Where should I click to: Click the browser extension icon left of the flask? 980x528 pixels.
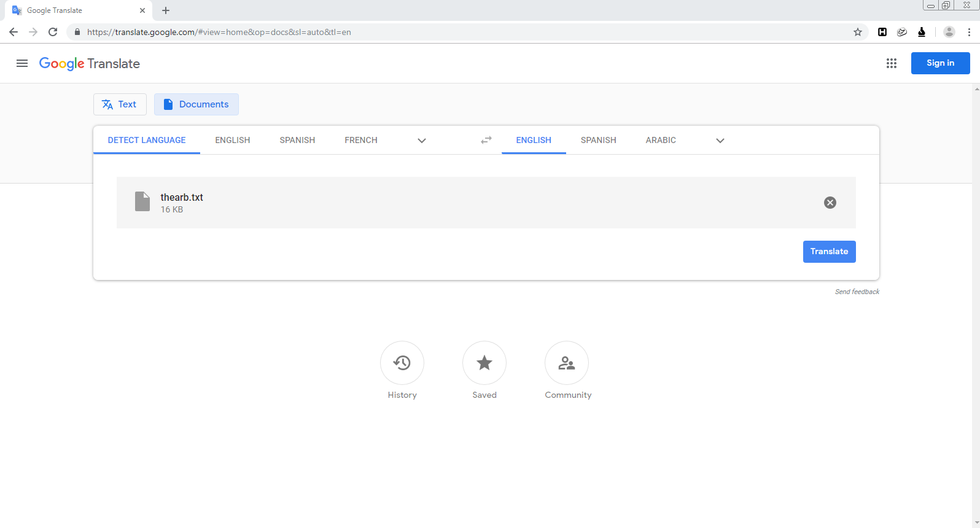click(x=902, y=32)
